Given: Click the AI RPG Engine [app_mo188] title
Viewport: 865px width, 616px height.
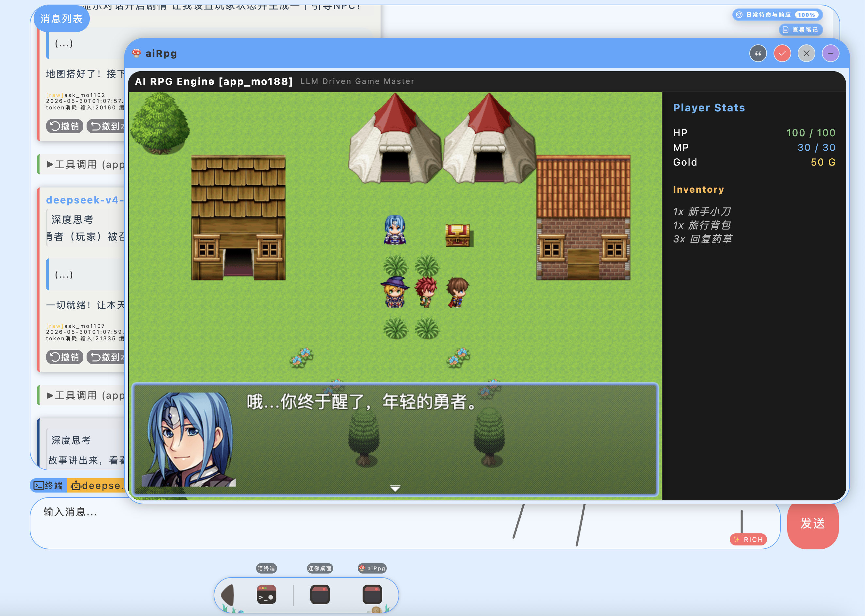Looking at the screenshot, I should 214,81.
